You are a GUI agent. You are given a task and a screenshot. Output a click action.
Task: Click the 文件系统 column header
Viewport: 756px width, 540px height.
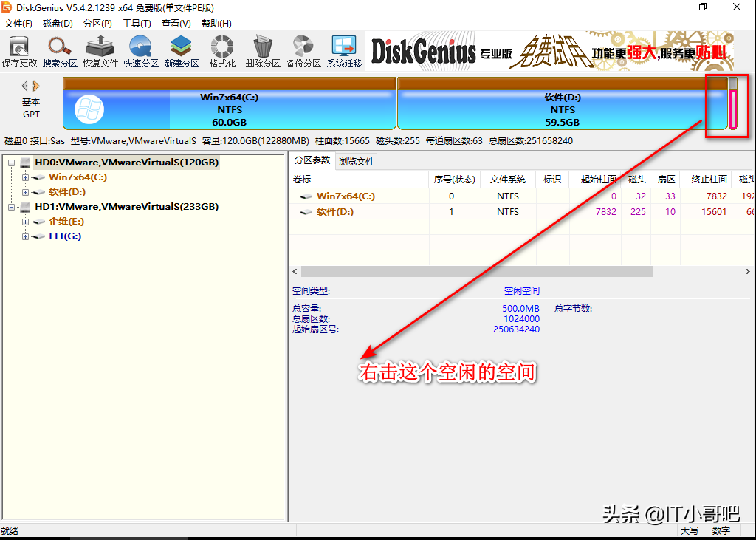pyautogui.click(x=508, y=180)
